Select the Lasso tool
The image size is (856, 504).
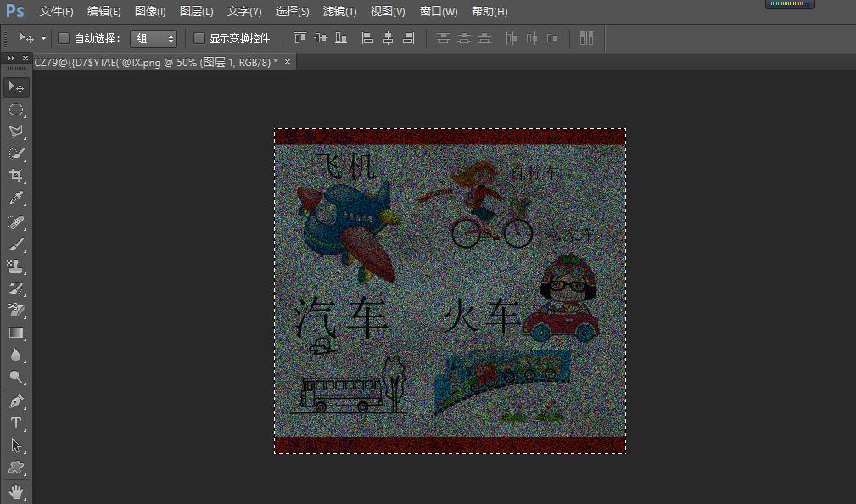pyautogui.click(x=17, y=132)
